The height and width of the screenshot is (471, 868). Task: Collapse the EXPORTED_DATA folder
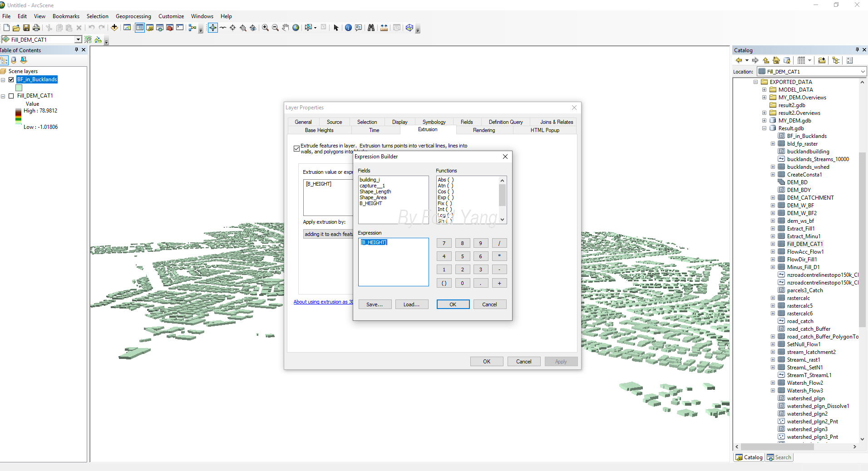756,82
